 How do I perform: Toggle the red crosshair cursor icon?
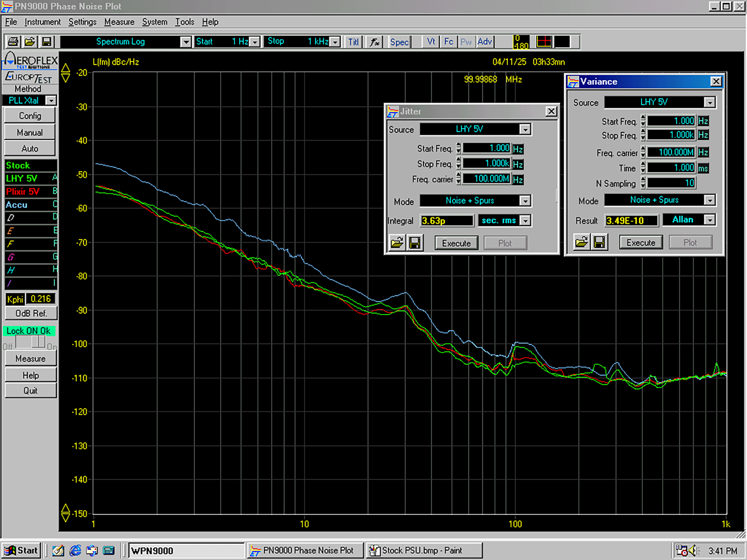pyautogui.click(x=544, y=41)
